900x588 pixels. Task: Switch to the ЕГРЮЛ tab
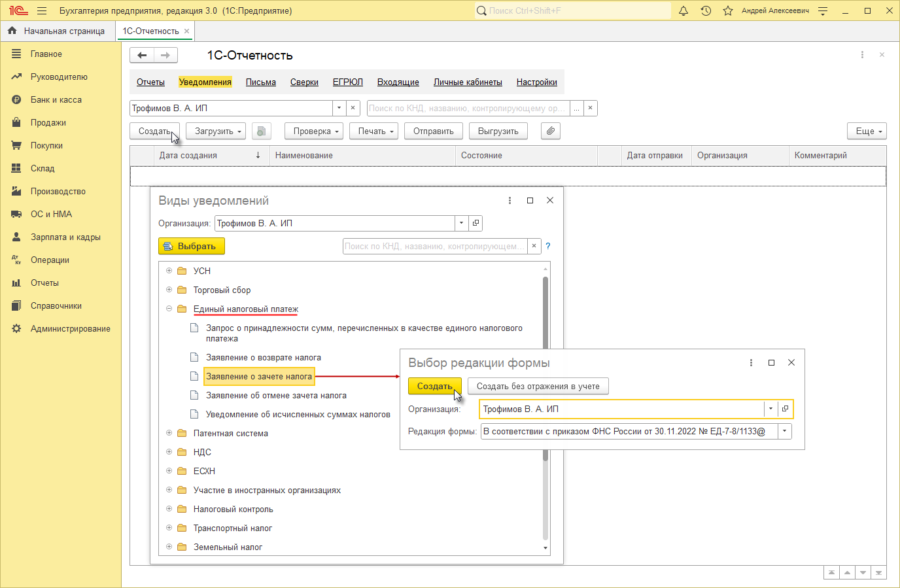[348, 82]
